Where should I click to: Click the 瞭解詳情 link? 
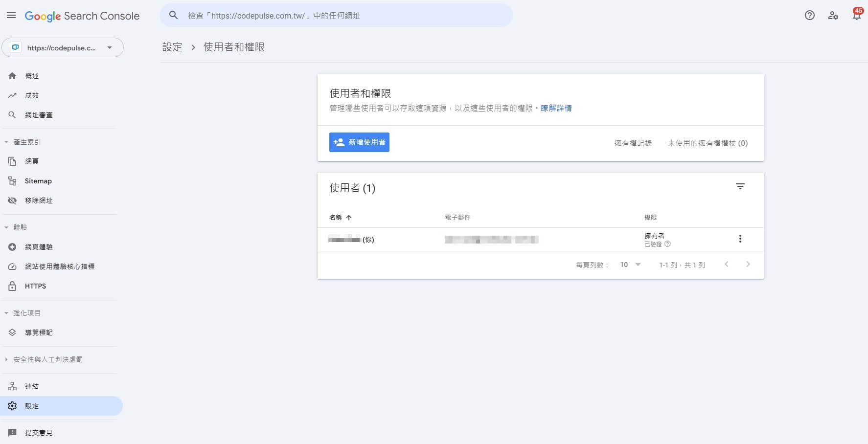(x=556, y=108)
